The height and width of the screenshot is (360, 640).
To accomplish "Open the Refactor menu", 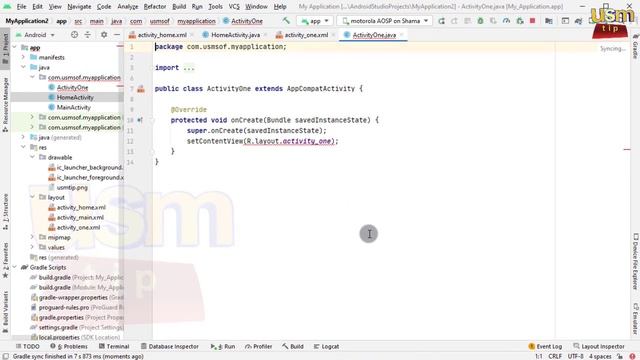I will click(x=155, y=7).
